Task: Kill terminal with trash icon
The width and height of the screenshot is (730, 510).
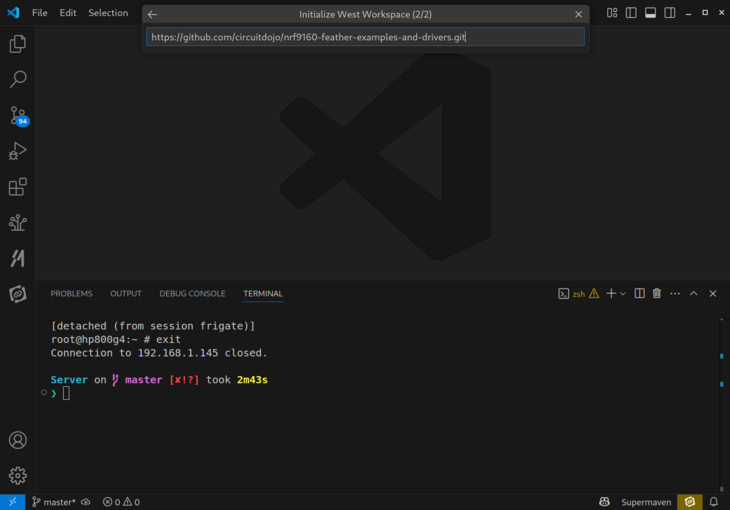Action: tap(656, 293)
